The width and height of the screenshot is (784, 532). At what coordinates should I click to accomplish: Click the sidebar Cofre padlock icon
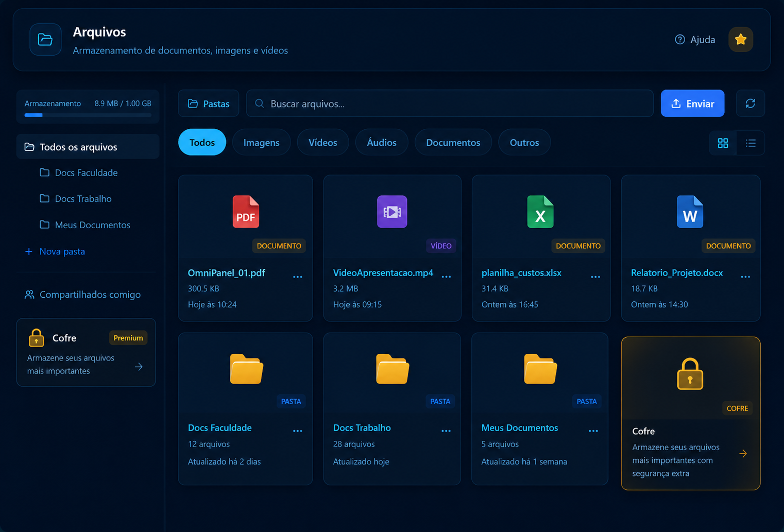point(36,337)
